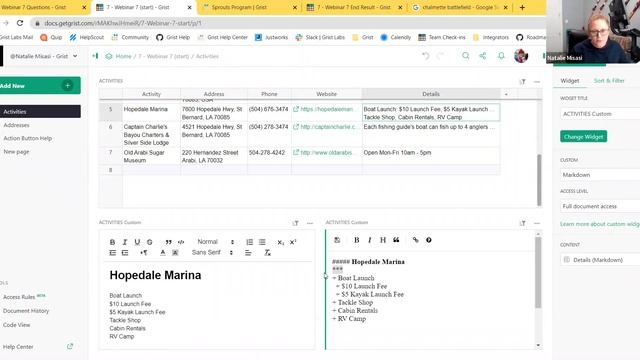Switch to the Widget tab
640x360 pixels.
569,81
